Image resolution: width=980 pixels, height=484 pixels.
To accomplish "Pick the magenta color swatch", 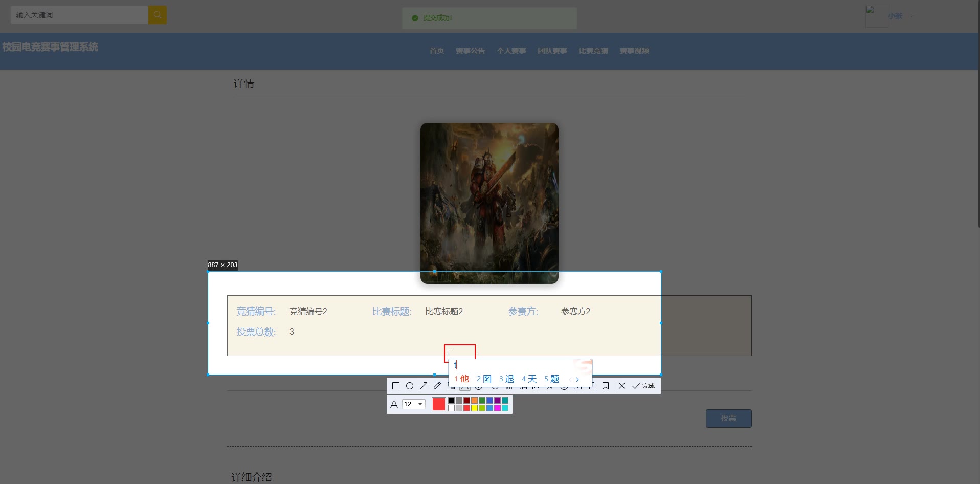I will pyautogui.click(x=497, y=408).
